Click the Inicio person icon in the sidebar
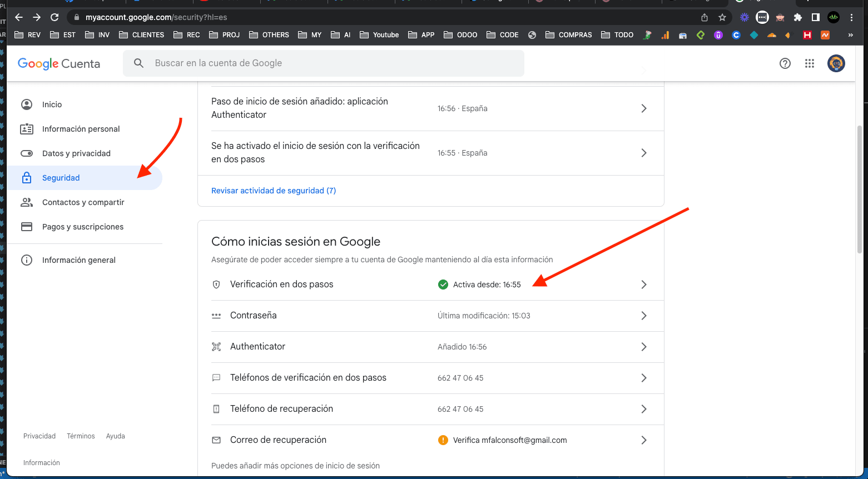 pos(27,104)
